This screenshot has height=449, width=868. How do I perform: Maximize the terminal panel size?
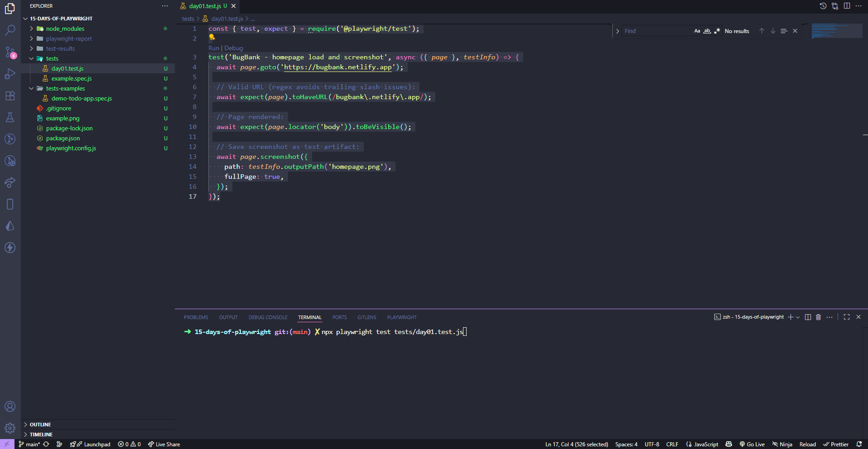pyautogui.click(x=847, y=317)
